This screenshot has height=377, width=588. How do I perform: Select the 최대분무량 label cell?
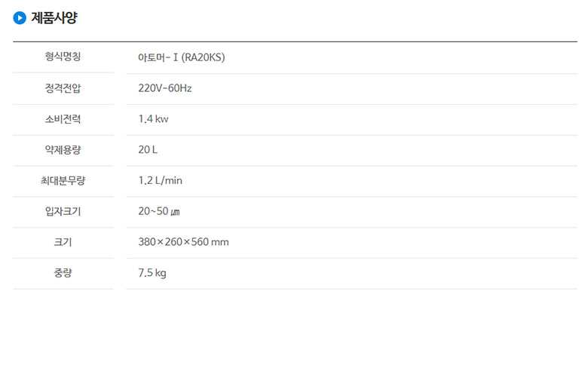[x=63, y=180]
